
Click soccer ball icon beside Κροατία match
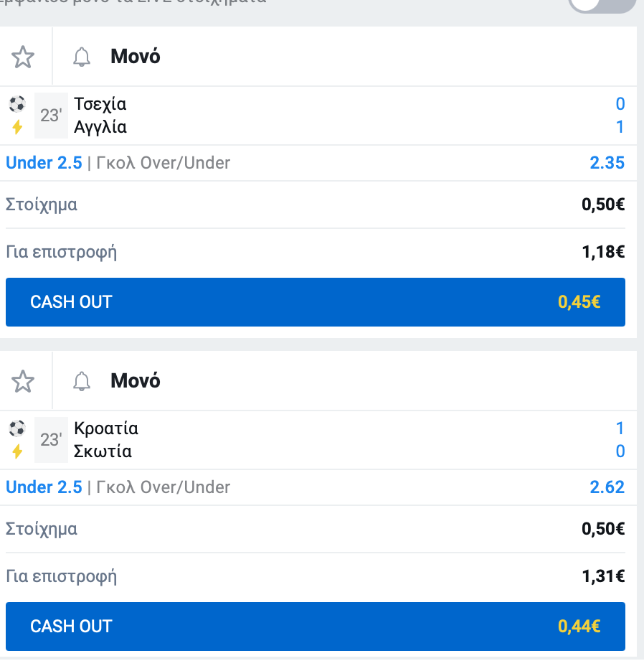[x=17, y=428]
